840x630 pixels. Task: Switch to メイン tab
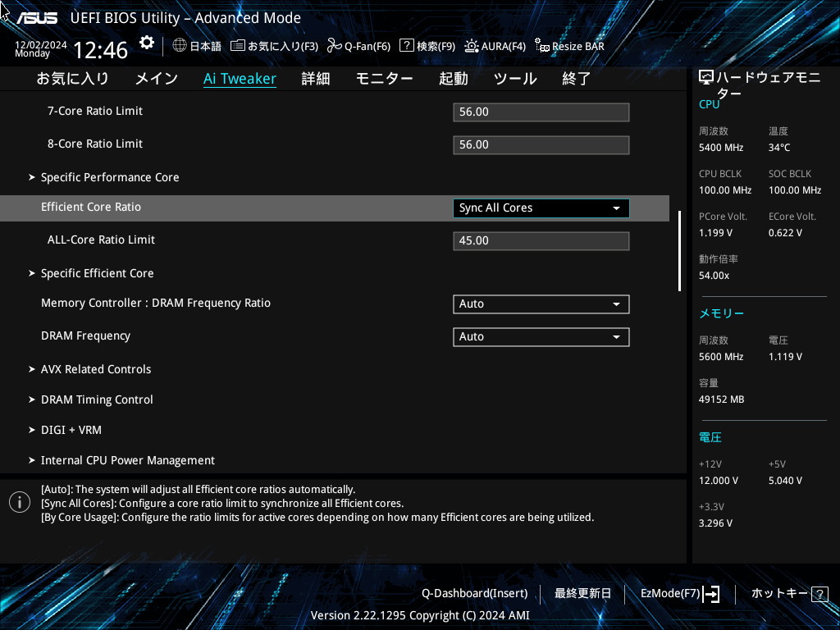[x=157, y=79]
